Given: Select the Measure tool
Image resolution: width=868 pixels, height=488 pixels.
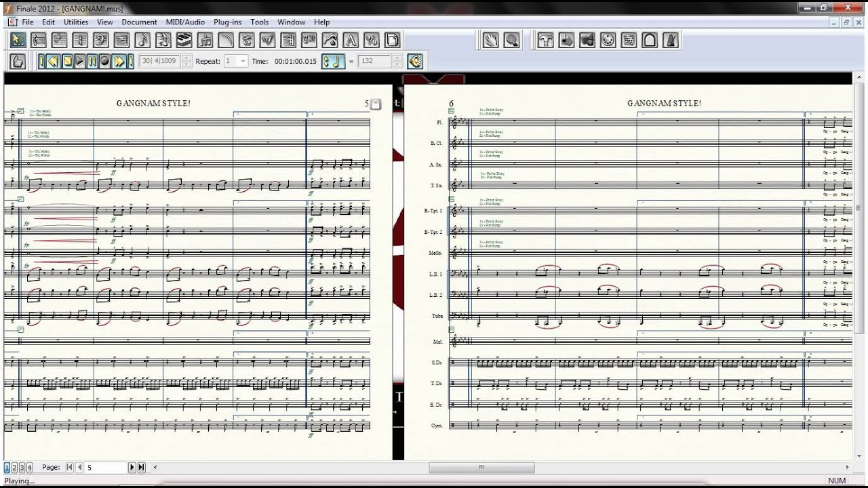Looking at the screenshot, I should pyautogui.click(x=122, y=40).
